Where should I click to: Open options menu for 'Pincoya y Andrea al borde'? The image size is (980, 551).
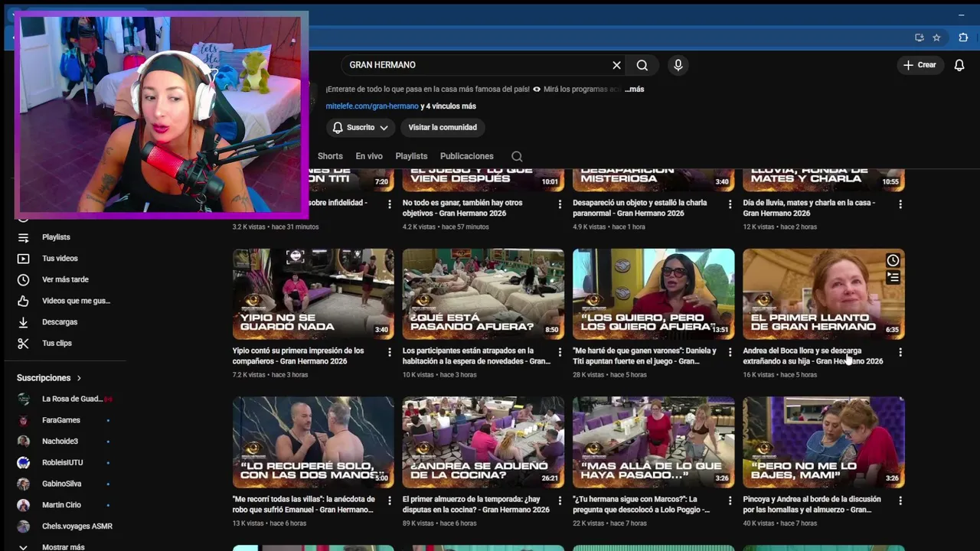tap(900, 500)
